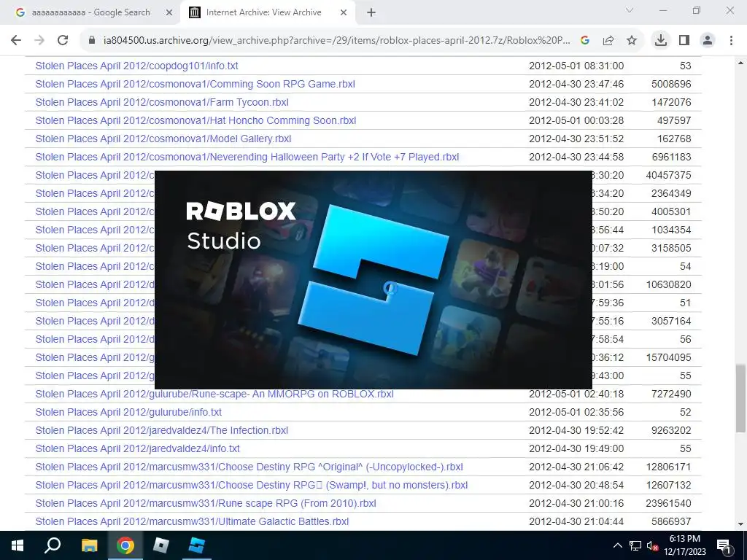Open Comming Soon RPG Game.rbxl link
Image resolution: width=747 pixels, height=560 pixels.
pyautogui.click(x=196, y=84)
